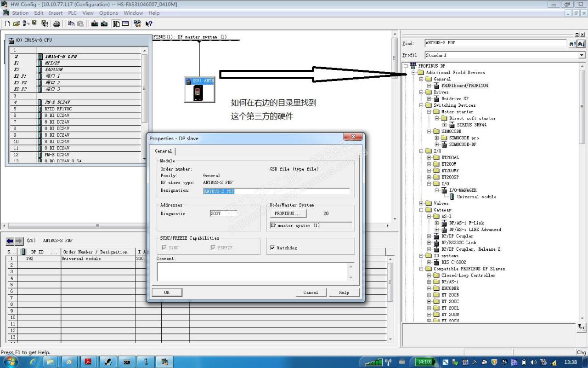Open the Windows Start menu
Viewport: 588px width, 368px height.
[x=10, y=361]
